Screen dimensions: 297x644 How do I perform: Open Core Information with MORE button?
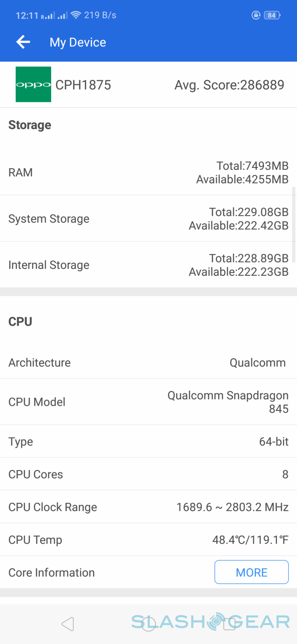tap(252, 572)
